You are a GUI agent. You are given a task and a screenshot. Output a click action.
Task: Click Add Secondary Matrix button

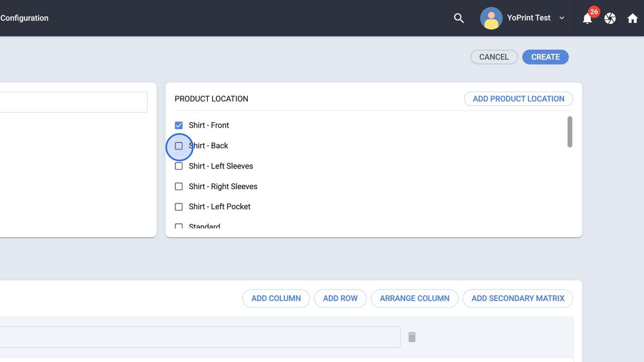pyautogui.click(x=518, y=298)
